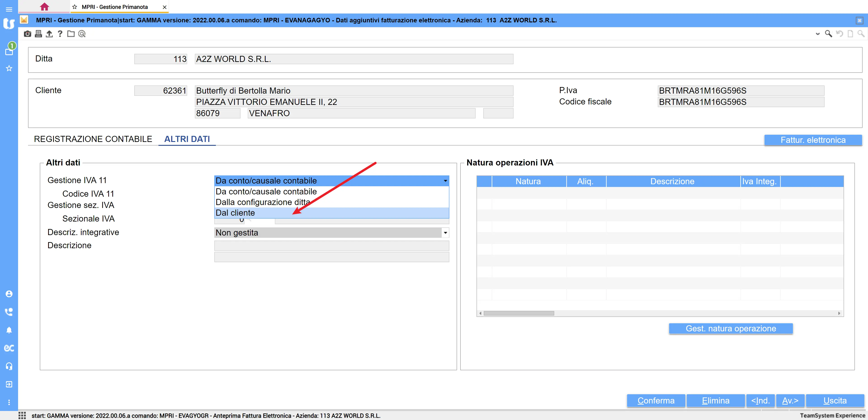Open help with the question mark icon

pos(60,34)
